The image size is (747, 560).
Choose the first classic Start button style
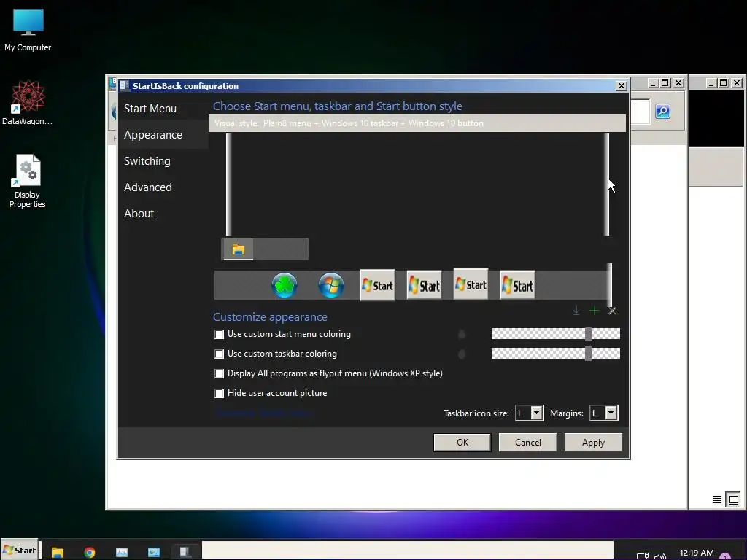click(x=377, y=285)
